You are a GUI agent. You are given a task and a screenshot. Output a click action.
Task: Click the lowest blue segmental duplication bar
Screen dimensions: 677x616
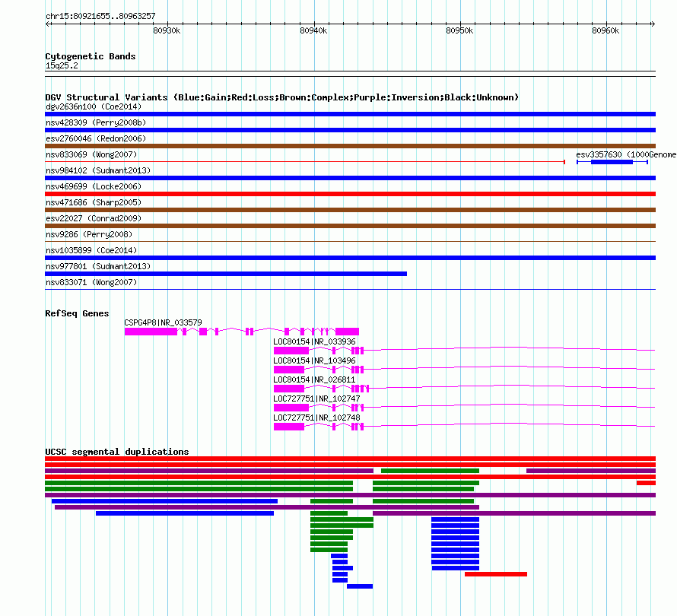[360, 586]
